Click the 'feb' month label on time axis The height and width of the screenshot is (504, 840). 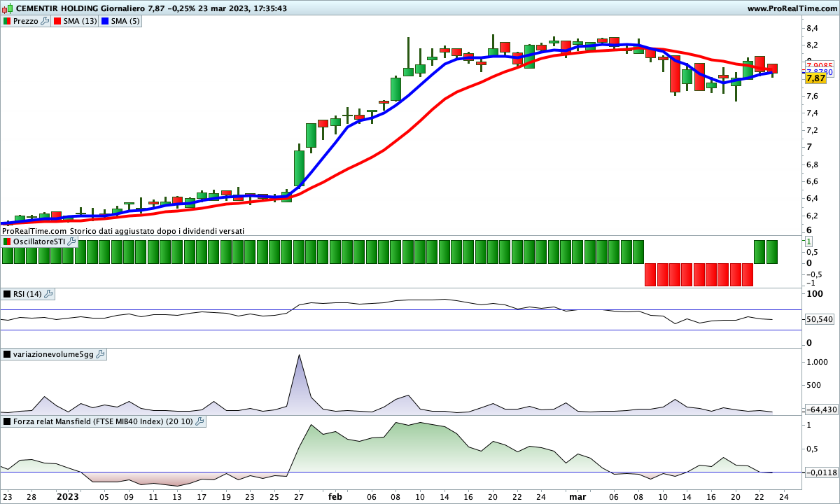coord(335,496)
